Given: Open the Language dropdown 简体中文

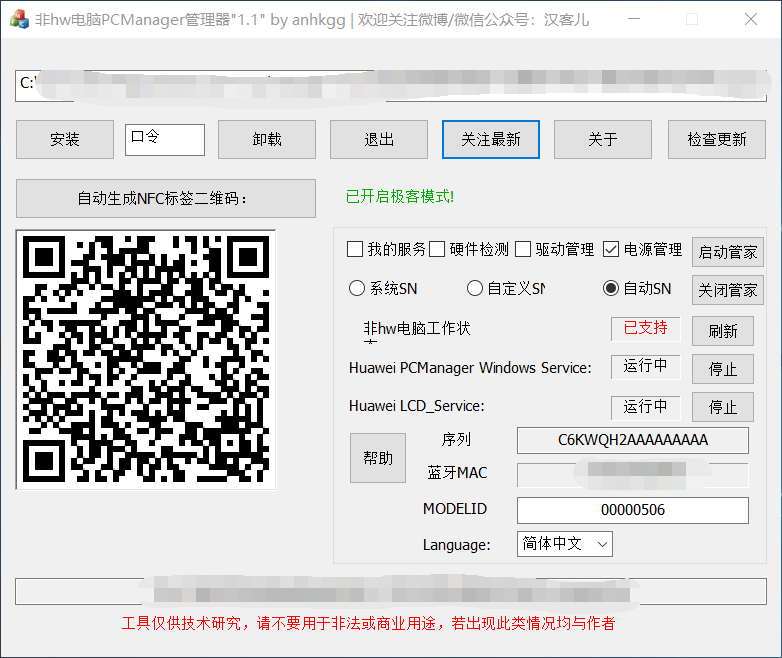Looking at the screenshot, I should click(565, 544).
